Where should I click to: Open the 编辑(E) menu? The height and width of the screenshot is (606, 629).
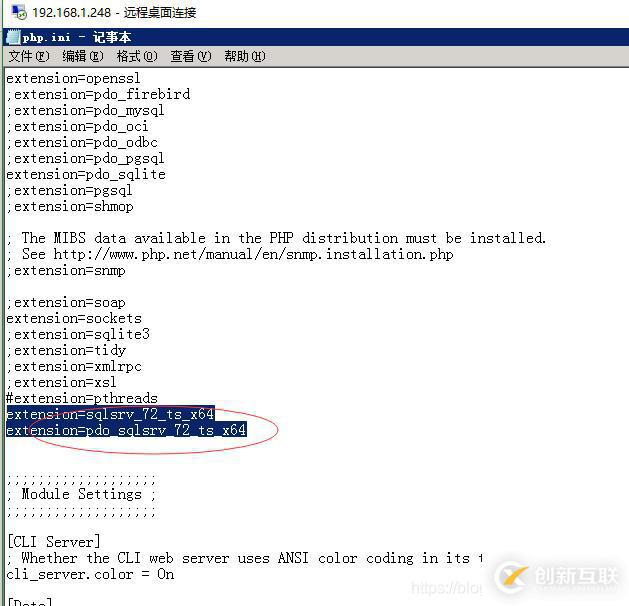(83, 57)
